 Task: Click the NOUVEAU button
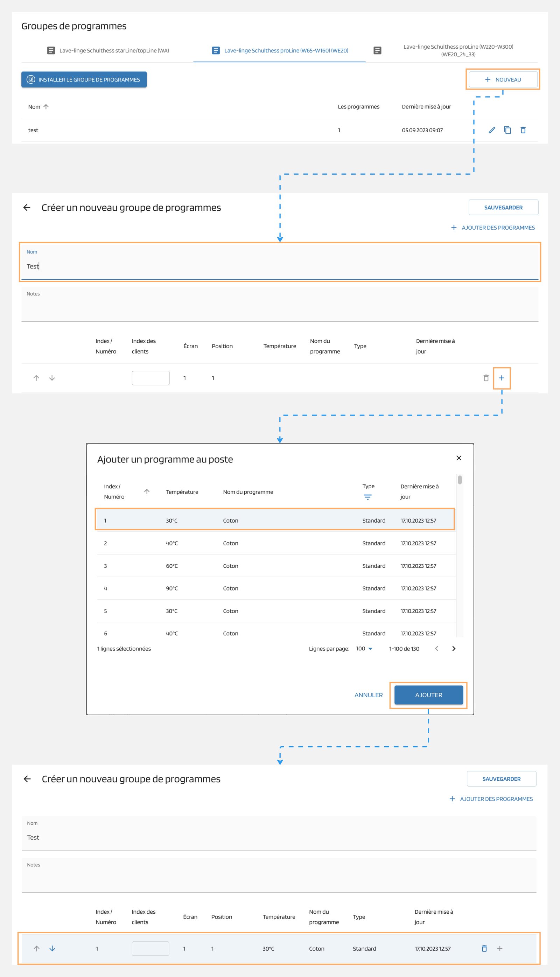(x=503, y=79)
